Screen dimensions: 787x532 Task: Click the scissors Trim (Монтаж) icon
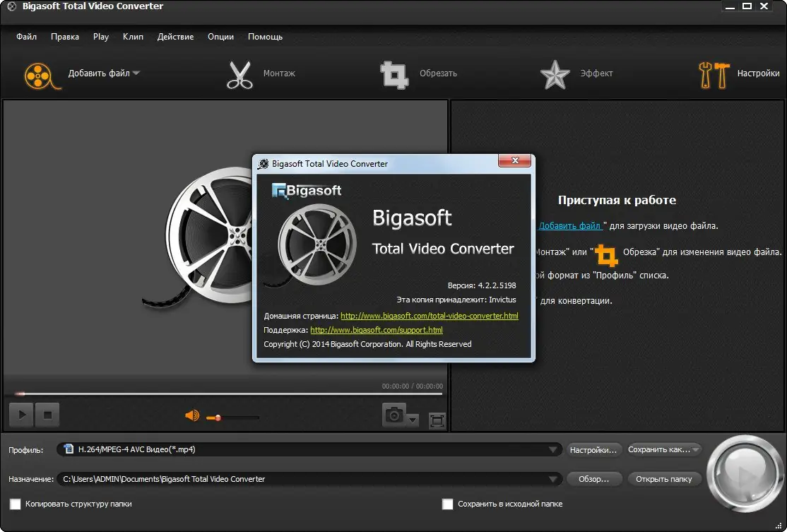click(240, 75)
